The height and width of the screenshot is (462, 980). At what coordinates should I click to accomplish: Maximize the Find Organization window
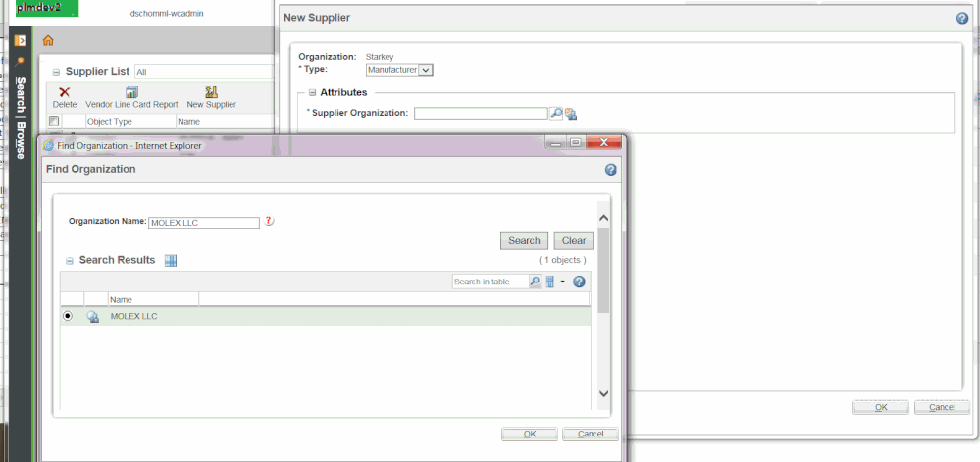coord(576,142)
